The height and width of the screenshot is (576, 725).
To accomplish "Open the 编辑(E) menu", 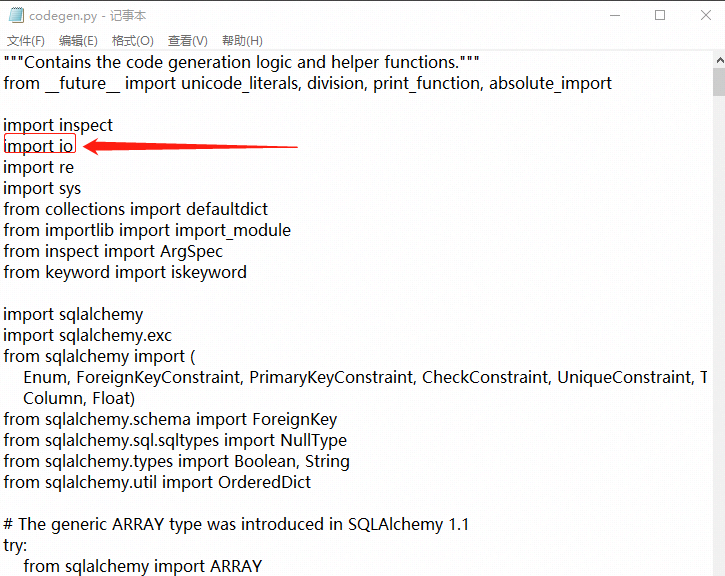I will 78,41.
